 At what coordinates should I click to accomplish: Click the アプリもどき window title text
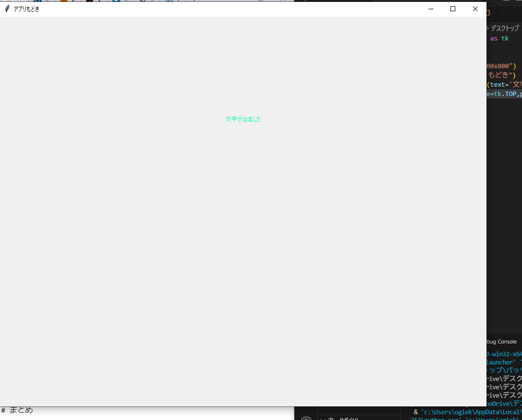[x=26, y=9]
